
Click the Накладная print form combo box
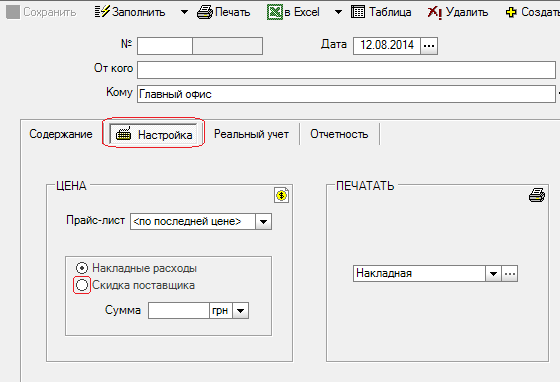[419, 273]
